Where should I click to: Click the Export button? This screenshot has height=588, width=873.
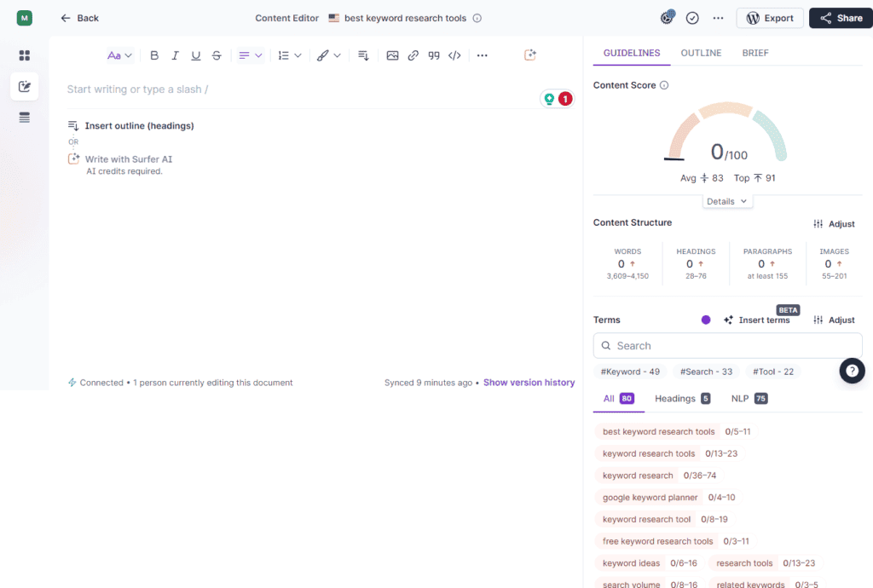click(x=770, y=17)
